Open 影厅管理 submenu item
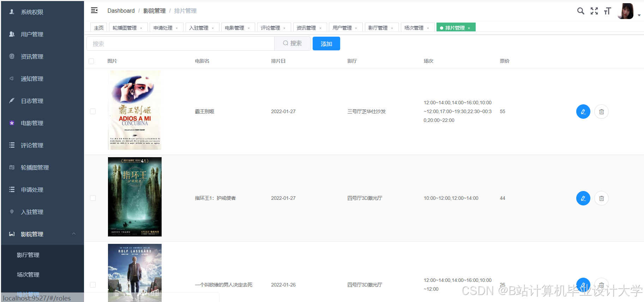This screenshot has height=302, width=644. (42, 255)
